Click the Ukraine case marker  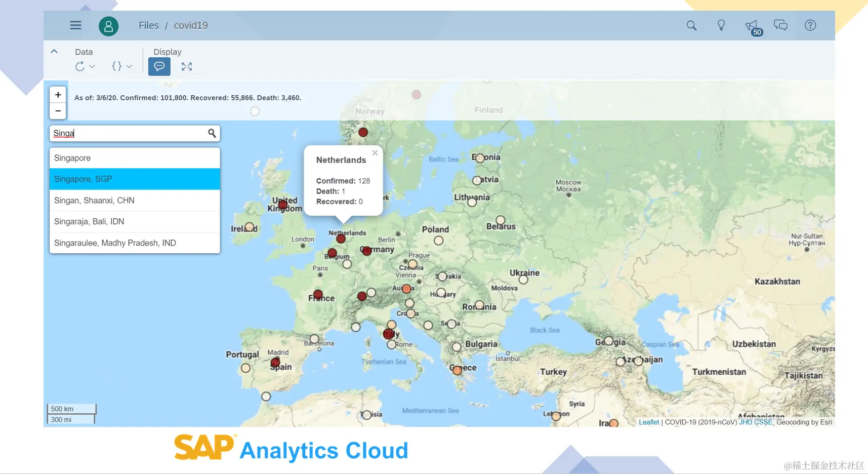523,280
